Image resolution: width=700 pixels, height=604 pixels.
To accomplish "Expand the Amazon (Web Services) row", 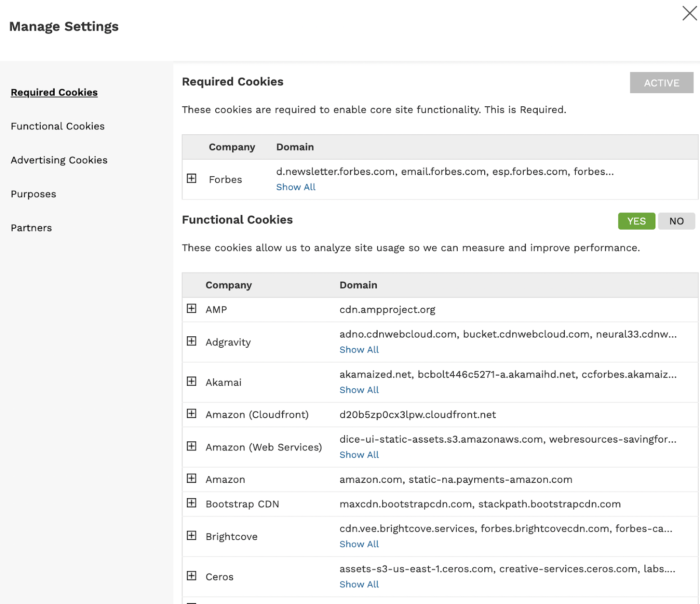I will coord(192,446).
